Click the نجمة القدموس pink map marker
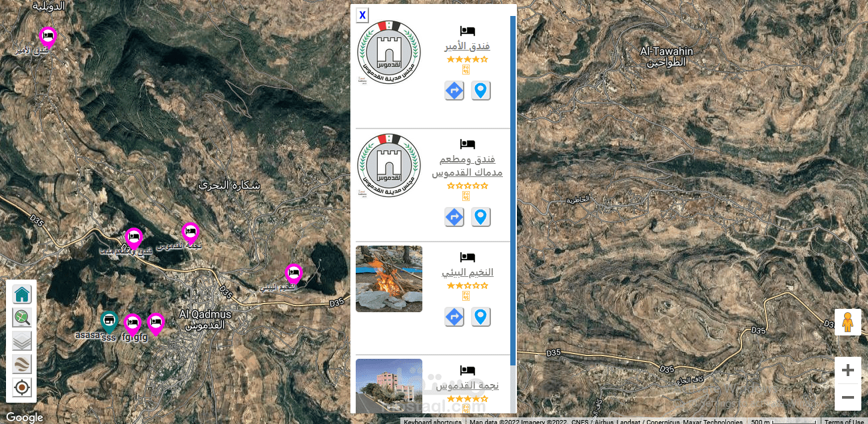Screen dimensions: 868x424 191,233
